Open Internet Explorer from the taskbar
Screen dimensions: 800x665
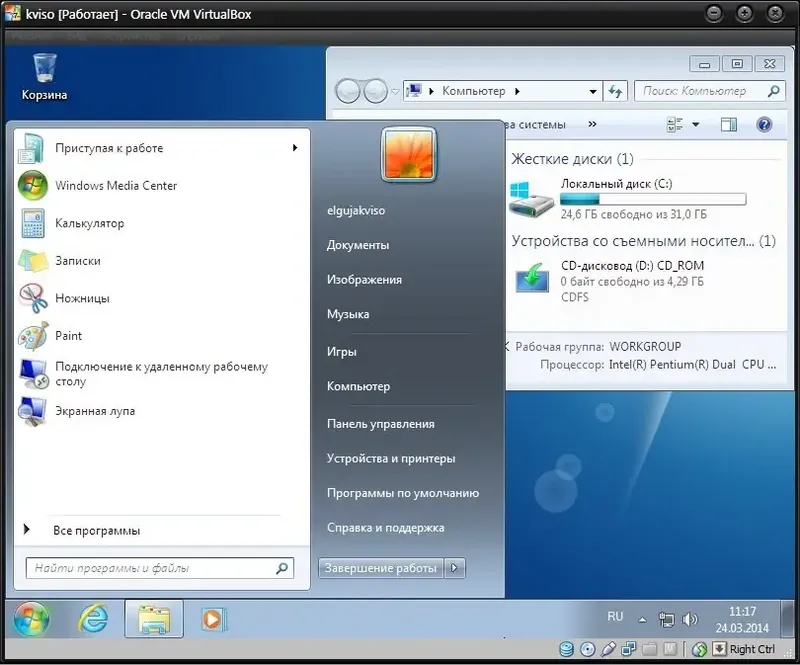pos(92,619)
